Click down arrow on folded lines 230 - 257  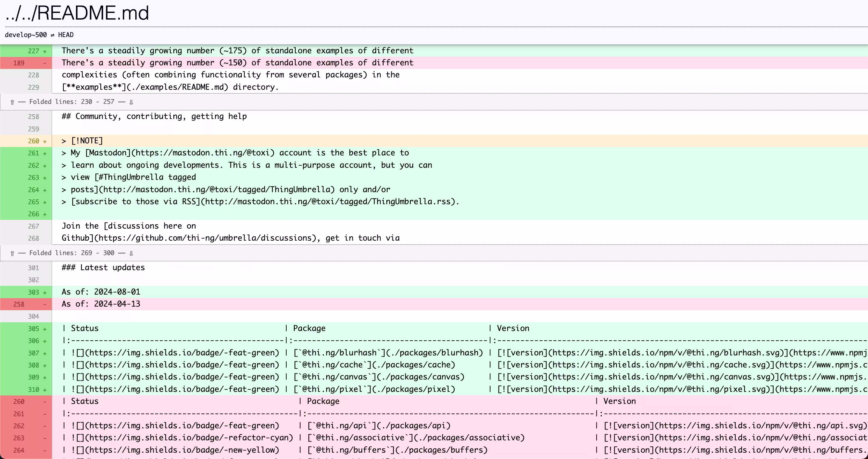(131, 102)
